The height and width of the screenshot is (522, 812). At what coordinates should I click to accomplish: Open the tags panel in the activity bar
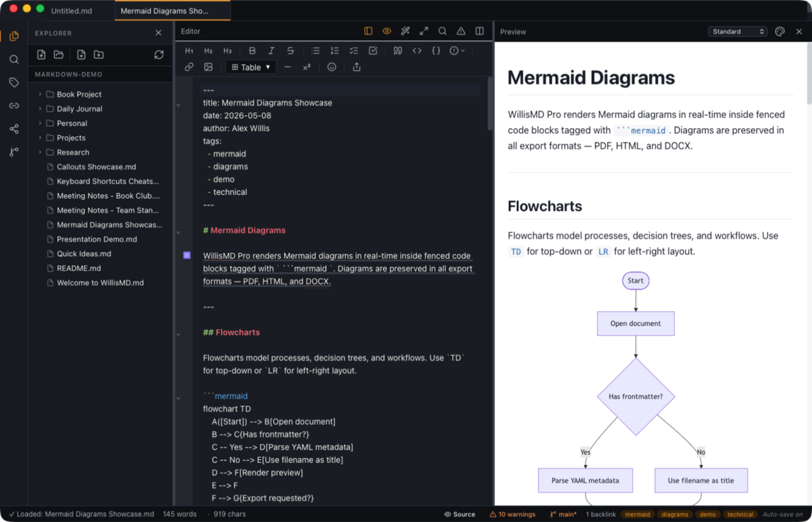point(14,82)
